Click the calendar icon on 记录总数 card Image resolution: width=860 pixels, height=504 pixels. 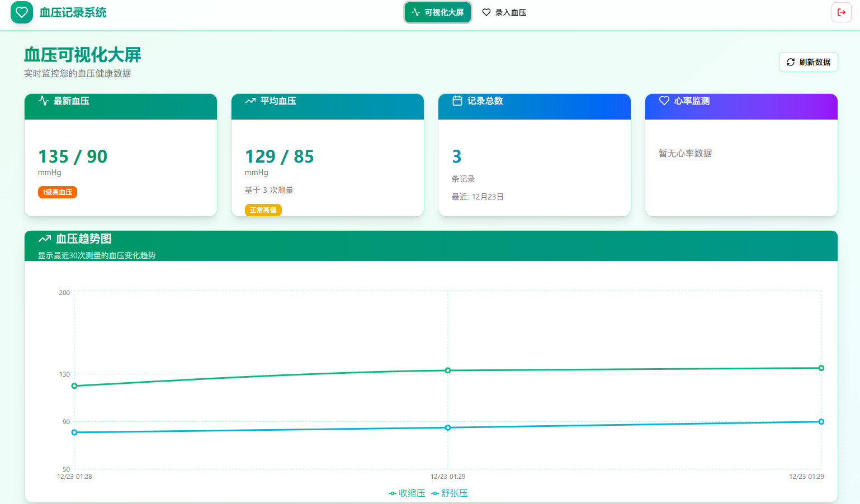point(457,101)
